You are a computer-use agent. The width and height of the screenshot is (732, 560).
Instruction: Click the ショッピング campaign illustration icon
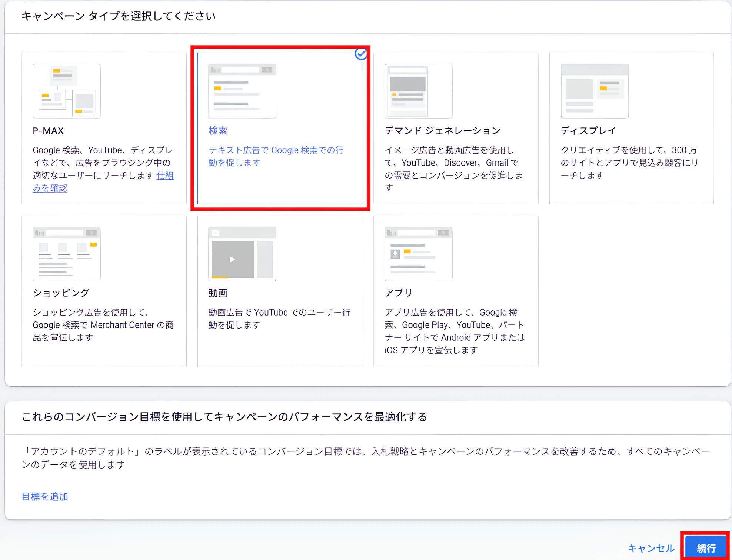pyautogui.click(x=67, y=254)
